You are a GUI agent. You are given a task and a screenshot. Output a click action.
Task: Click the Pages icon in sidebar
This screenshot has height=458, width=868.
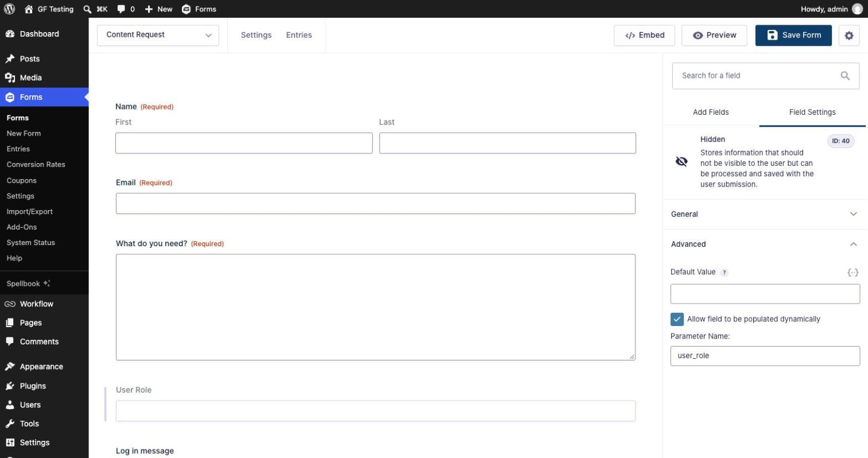click(x=10, y=323)
